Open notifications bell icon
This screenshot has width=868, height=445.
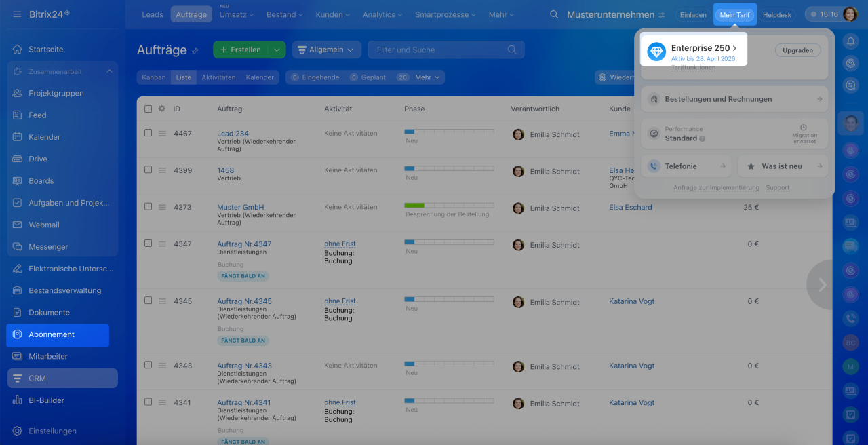click(850, 41)
